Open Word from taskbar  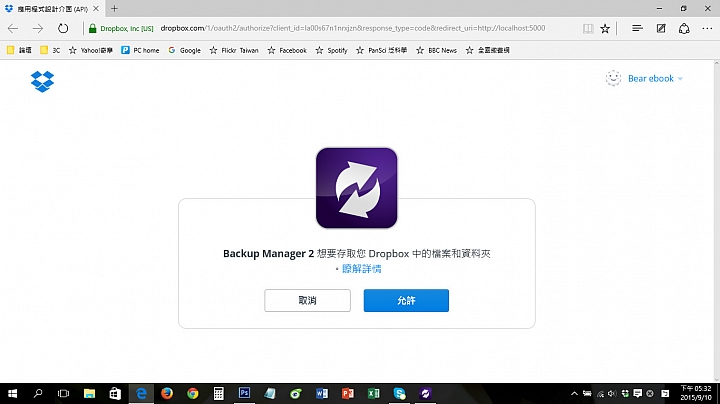point(322,393)
